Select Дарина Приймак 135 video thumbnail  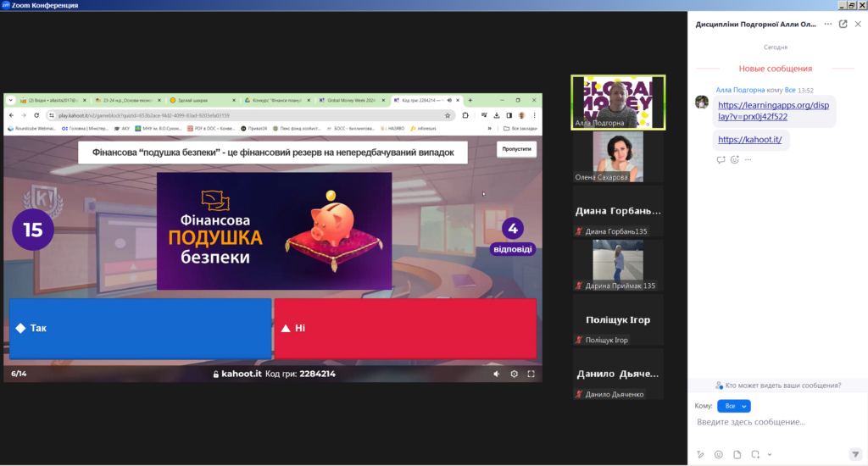[x=618, y=265]
